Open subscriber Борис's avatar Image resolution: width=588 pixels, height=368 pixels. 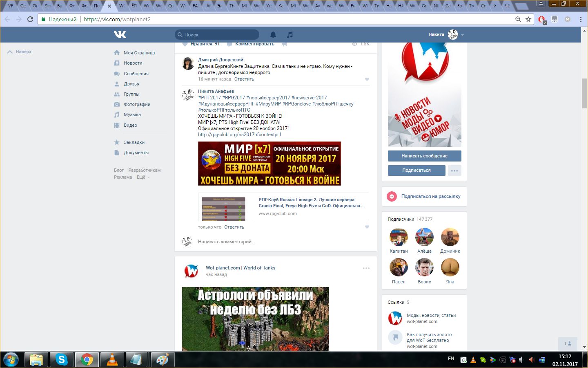click(424, 267)
